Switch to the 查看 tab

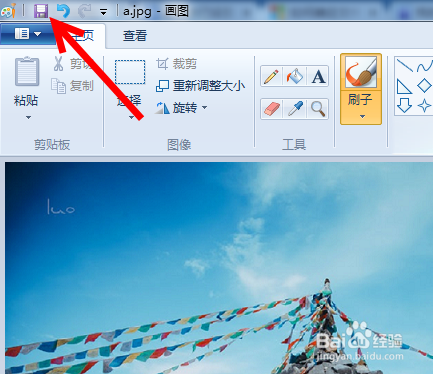[135, 36]
